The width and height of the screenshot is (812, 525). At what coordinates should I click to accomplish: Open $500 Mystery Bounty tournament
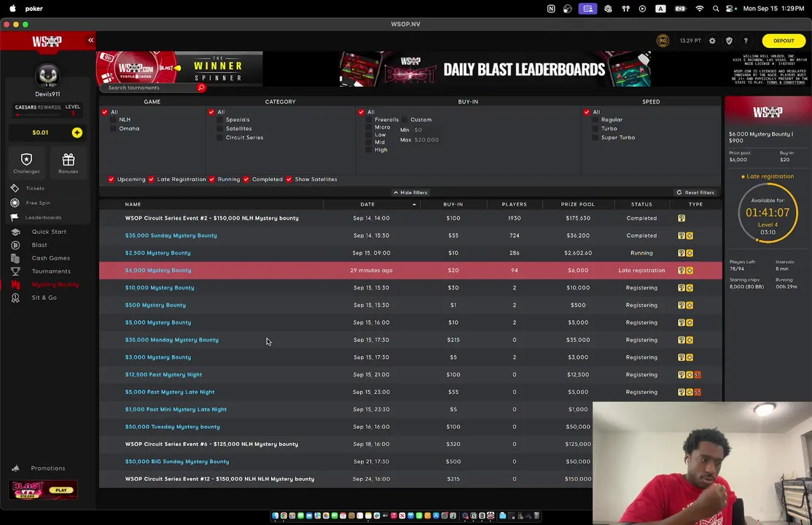[x=155, y=305]
